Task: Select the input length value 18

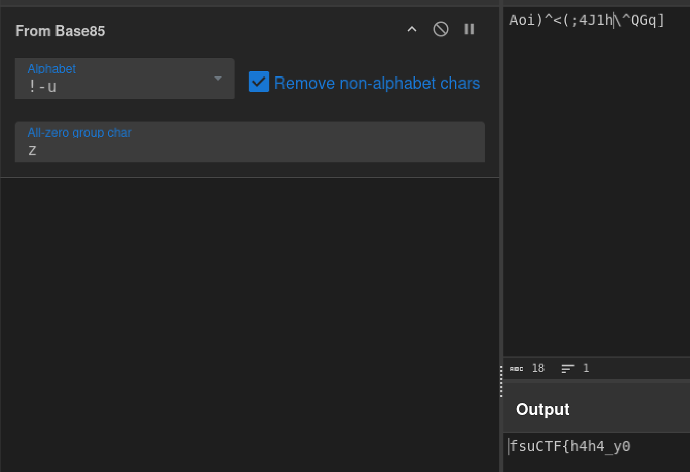Action: coord(538,368)
